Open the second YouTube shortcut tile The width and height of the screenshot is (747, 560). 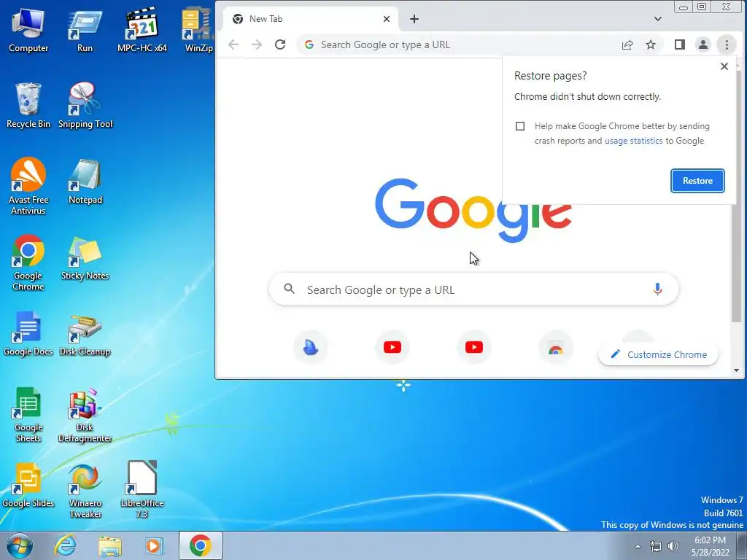tap(474, 347)
